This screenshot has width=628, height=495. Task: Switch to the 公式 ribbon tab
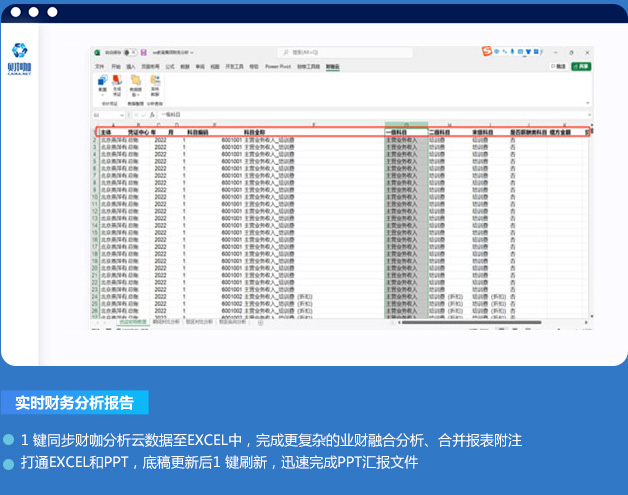point(170,66)
